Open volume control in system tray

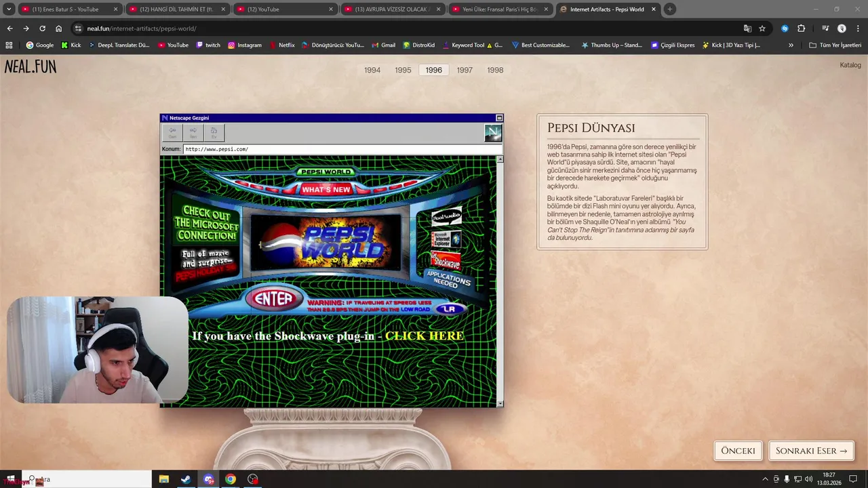[x=808, y=479]
